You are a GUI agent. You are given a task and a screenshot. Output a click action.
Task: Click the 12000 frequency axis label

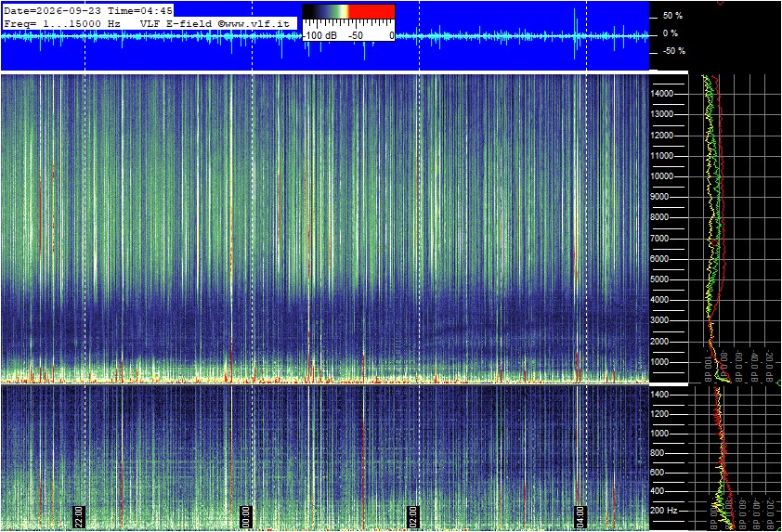tap(662, 136)
